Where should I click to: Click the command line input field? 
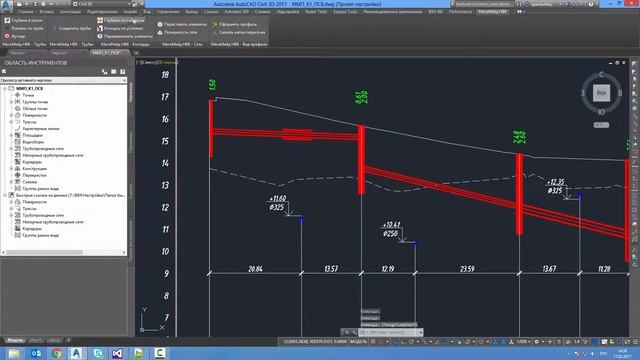[x=388, y=333]
